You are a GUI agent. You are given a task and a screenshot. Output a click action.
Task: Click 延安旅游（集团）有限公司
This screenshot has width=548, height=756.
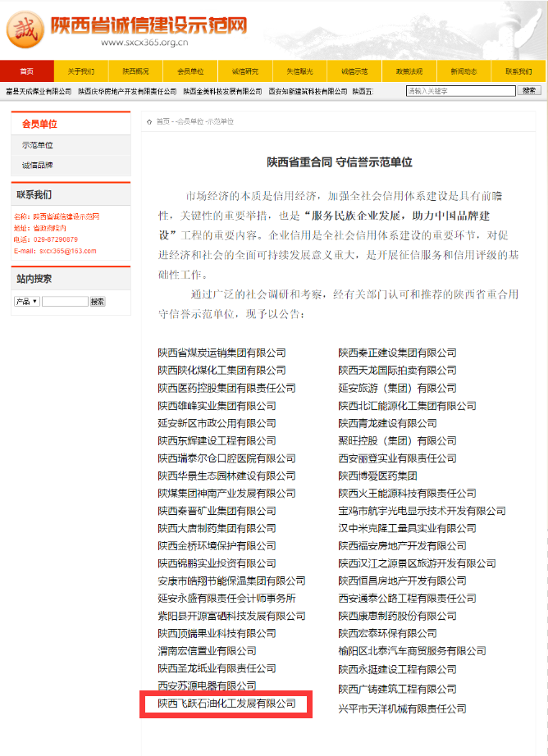pyautogui.click(x=398, y=388)
